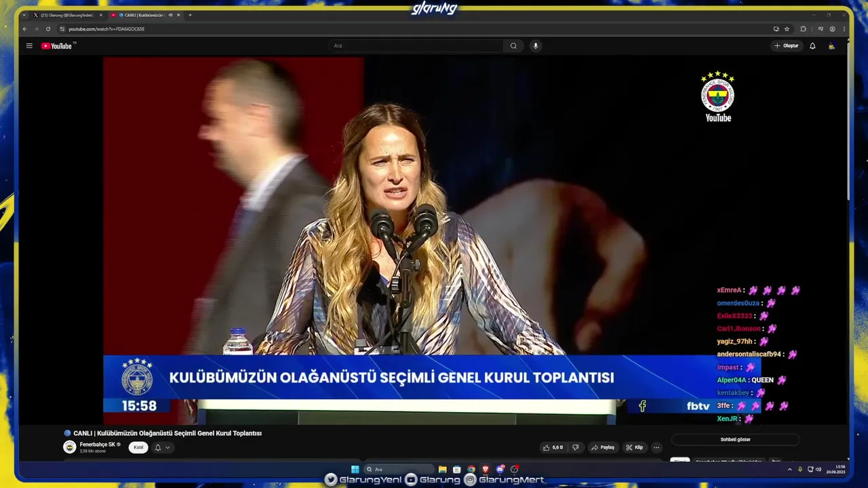Open Microsoft Store from the taskbar
The image size is (868, 488).
click(457, 469)
